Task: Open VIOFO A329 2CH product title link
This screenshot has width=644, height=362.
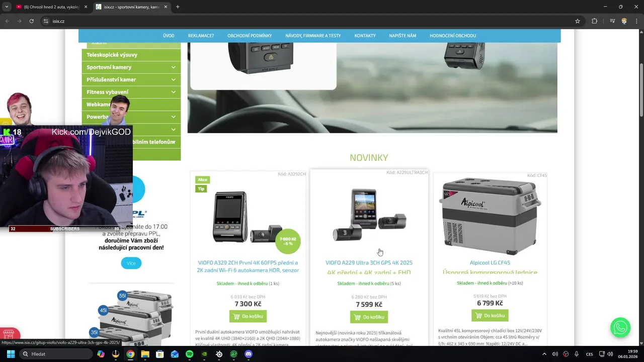Action: (248, 266)
